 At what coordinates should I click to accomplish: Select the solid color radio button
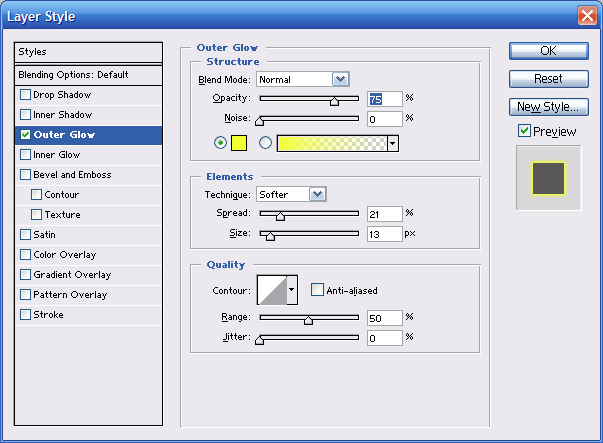click(x=220, y=143)
